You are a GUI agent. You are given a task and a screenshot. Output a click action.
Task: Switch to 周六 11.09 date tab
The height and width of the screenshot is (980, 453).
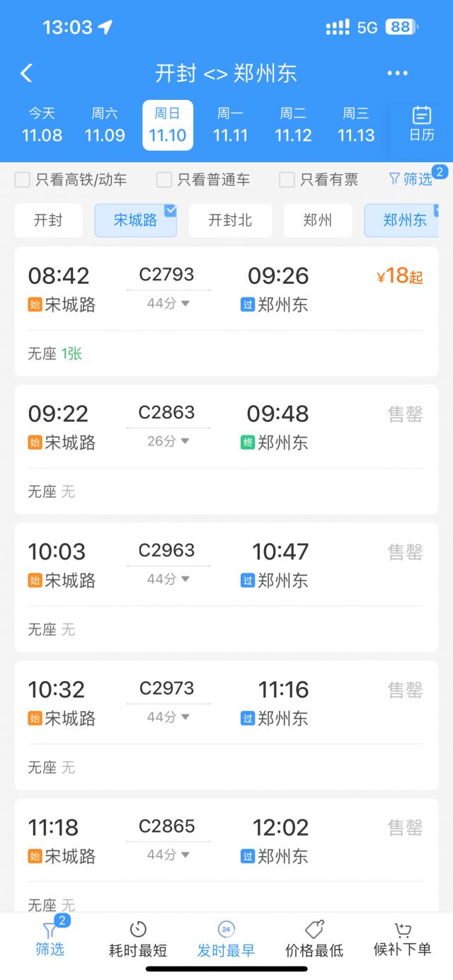pyautogui.click(x=105, y=125)
